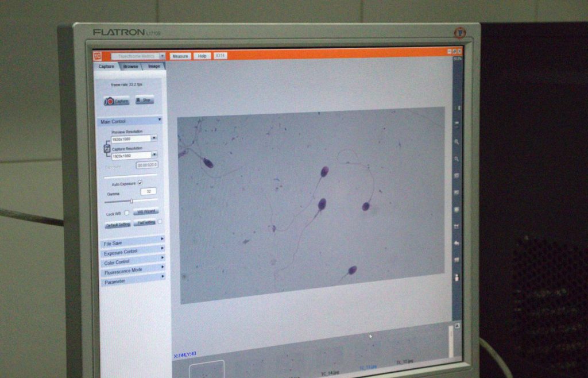Image resolution: width=588 pixels, height=378 pixels.
Task: Click the thumbnail strip vertical scrollbar
Action: pyautogui.click(x=451, y=341)
